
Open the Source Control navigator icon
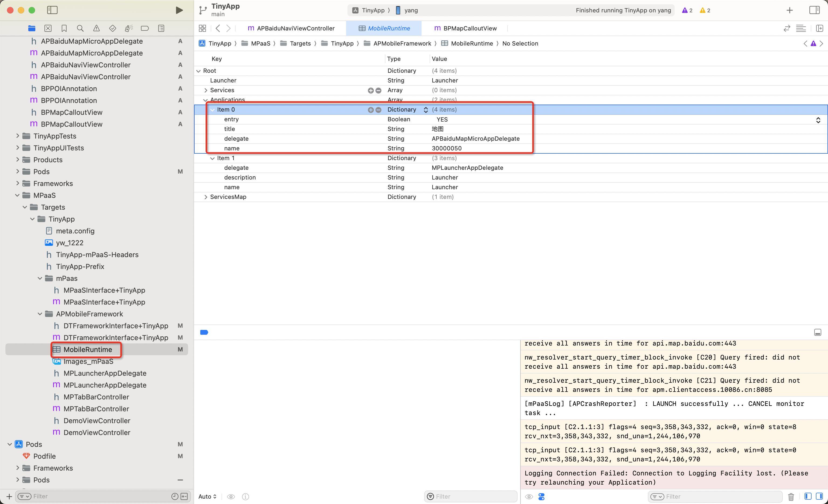(x=48, y=28)
